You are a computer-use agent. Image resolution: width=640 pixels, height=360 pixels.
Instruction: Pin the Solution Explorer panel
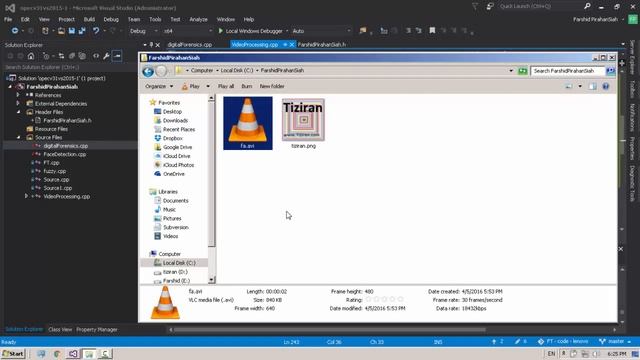(x=151, y=45)
